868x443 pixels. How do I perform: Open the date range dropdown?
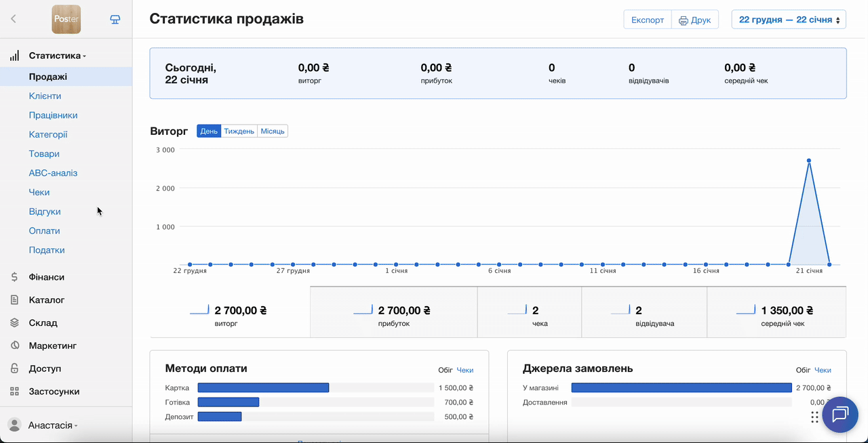click(x=789, y=20)
